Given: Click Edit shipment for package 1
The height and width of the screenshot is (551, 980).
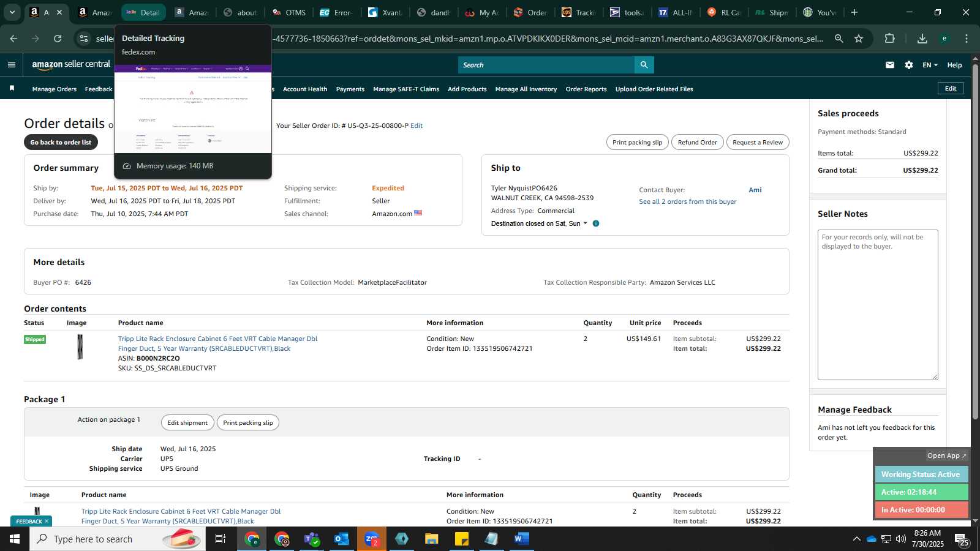Looking at the screenshot, I should [187, 422].
